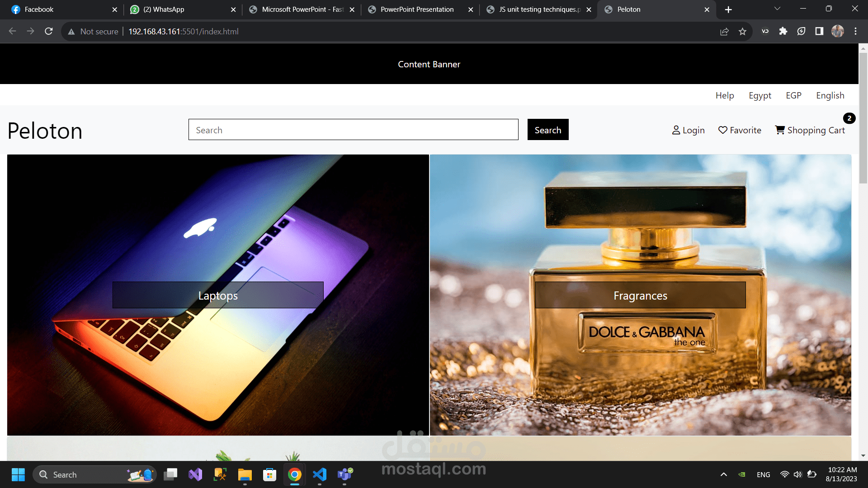Open the extensions puzzle icon
This screenshot has width=868, height=488.
pyautogui.click(x=783, y=31)
